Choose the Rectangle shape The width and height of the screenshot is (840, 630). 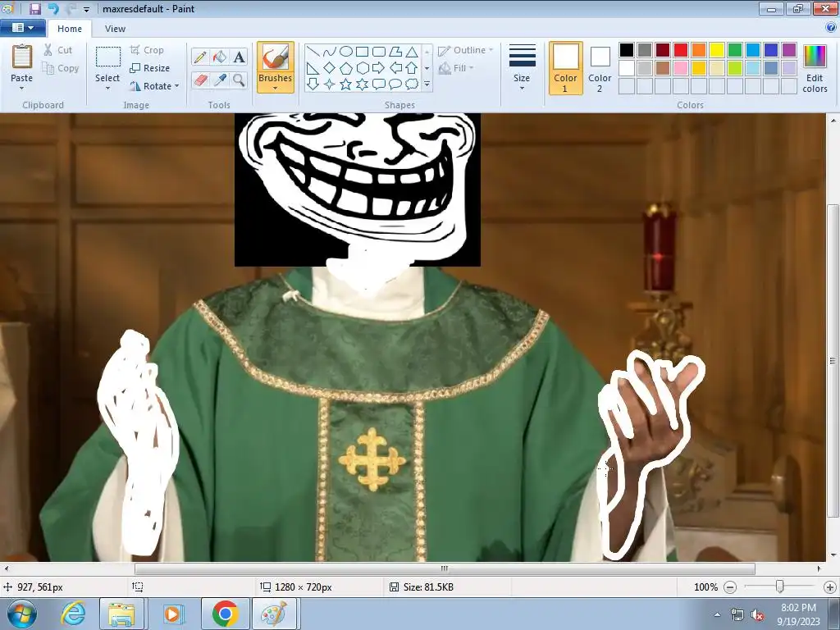[362, 52]
